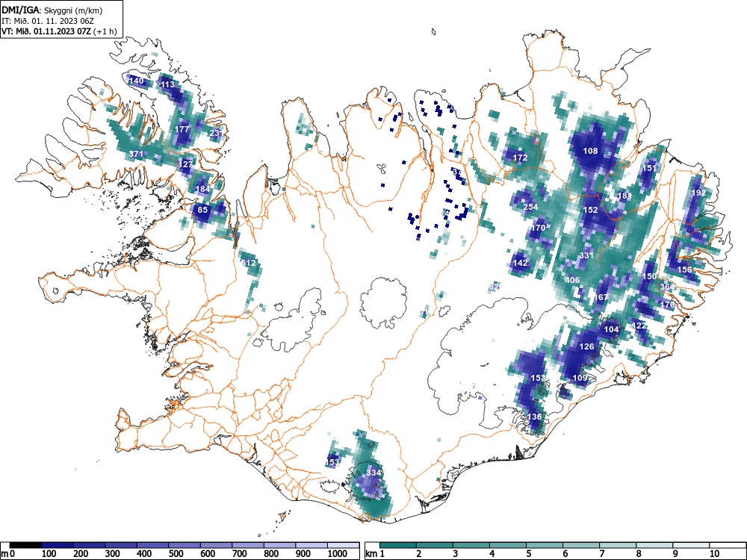Click the visibility value 150 on the map
This screenshot has height=560, width=747.
649,277
